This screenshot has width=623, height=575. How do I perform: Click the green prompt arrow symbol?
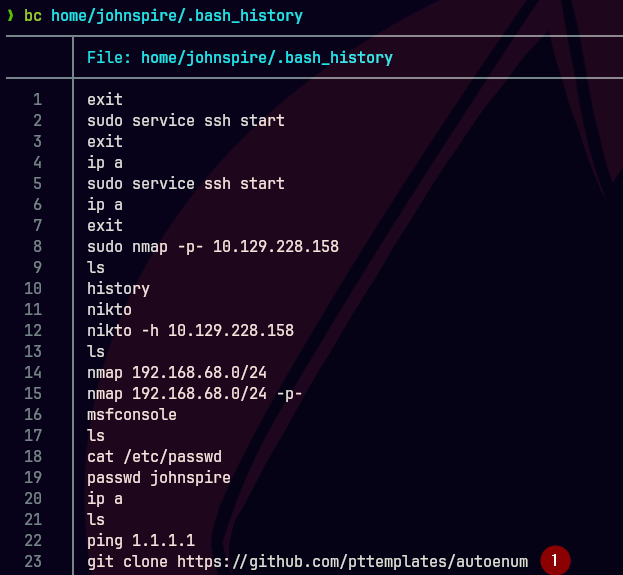coord(10,15)
